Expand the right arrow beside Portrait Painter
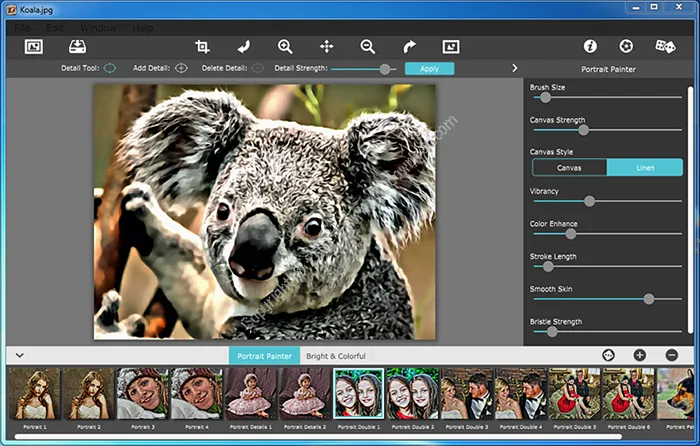 pyautogui.click(x=515, y=68)
